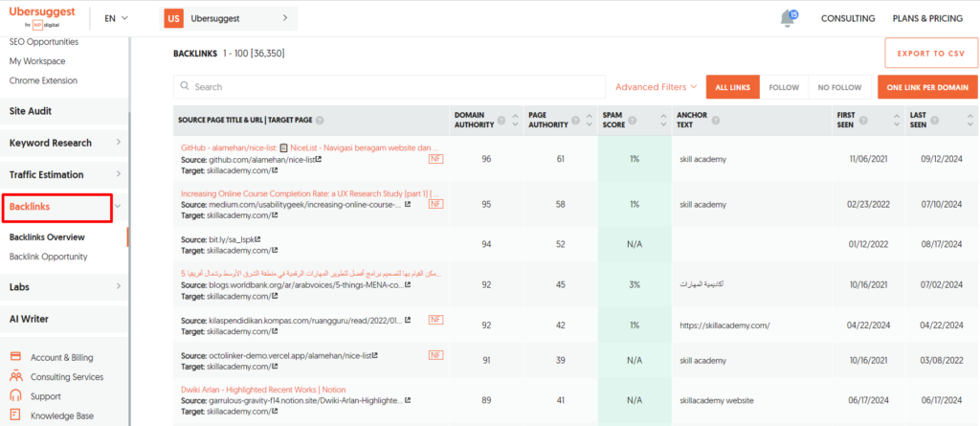Show help icon for Spam Score

click(632, 120)
